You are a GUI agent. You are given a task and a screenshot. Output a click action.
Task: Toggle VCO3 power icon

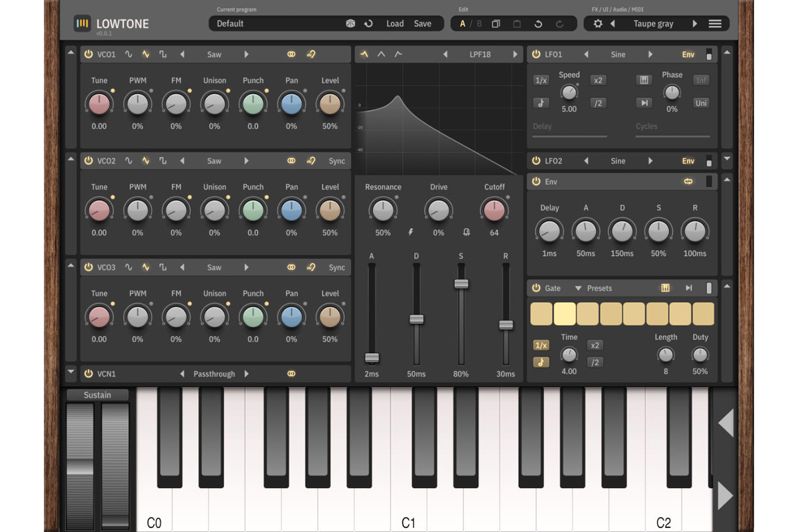pyautogui.click(x=88, y=267)
